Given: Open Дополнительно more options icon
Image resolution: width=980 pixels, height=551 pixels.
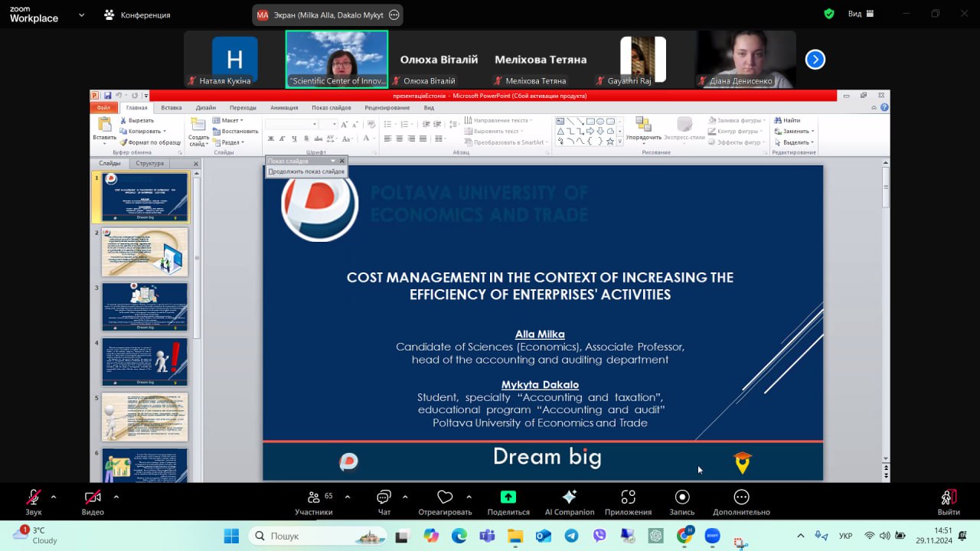Looking at the screenshot, I should [x=741, y=497].
